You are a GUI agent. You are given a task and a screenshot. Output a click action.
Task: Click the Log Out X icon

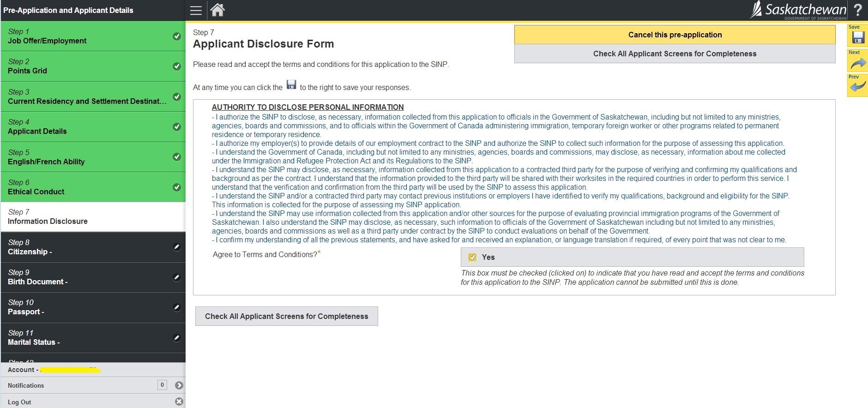pyautogui.click(x=179, y=402)
